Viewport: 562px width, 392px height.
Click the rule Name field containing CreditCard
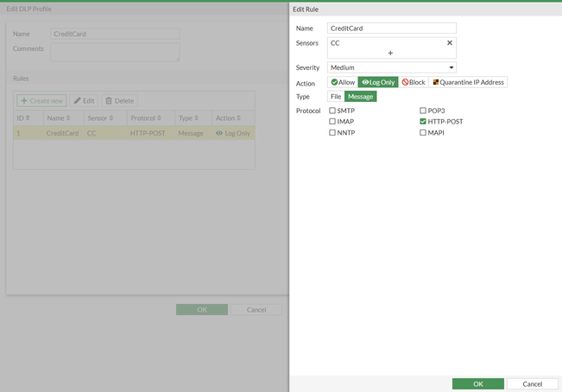tap(392, 28)
